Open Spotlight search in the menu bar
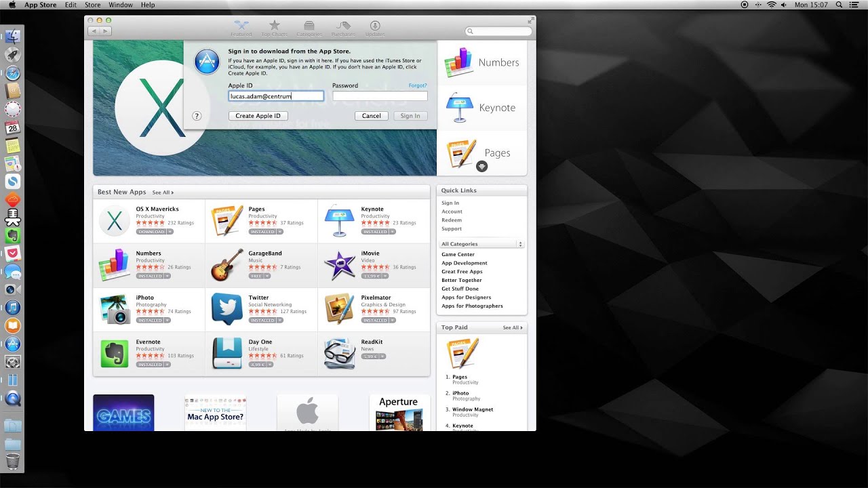This screenshot has height=488, width=868. click(840, 5)
